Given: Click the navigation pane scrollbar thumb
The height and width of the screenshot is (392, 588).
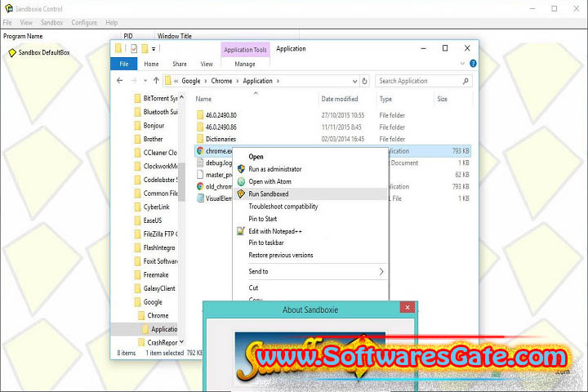Looking at the screenshot, I should coord(181,181).
